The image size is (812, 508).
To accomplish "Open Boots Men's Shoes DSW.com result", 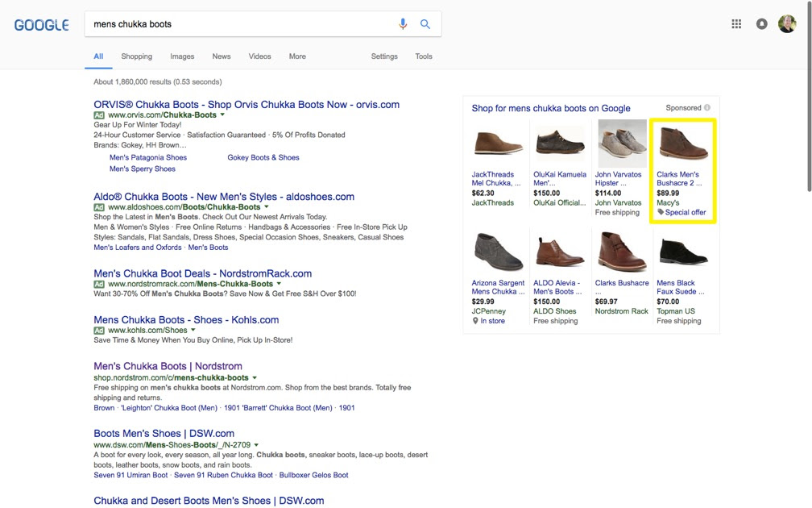I will tap(164, 434).
